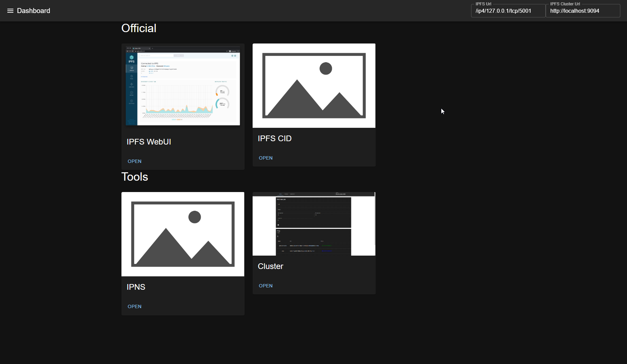
Task: Click the IPFS CID placeholder image
Action: 314,86
